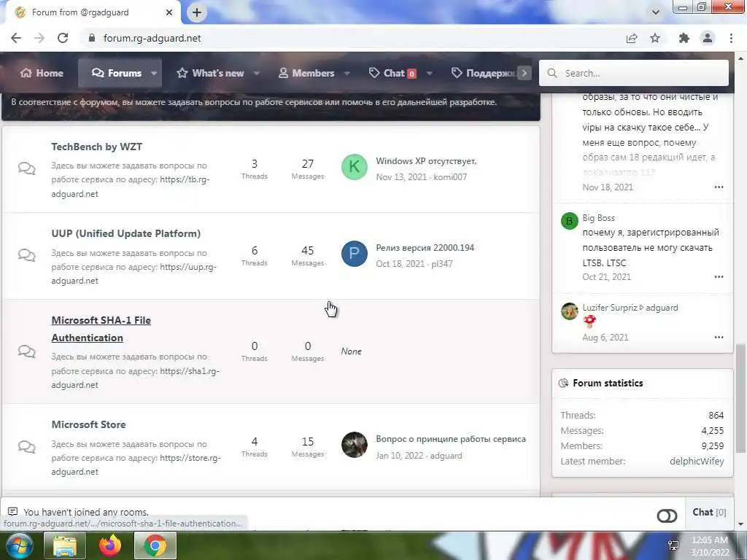
Task: Expand the Members dropdown arrow
Action: [x=347, y=74]
